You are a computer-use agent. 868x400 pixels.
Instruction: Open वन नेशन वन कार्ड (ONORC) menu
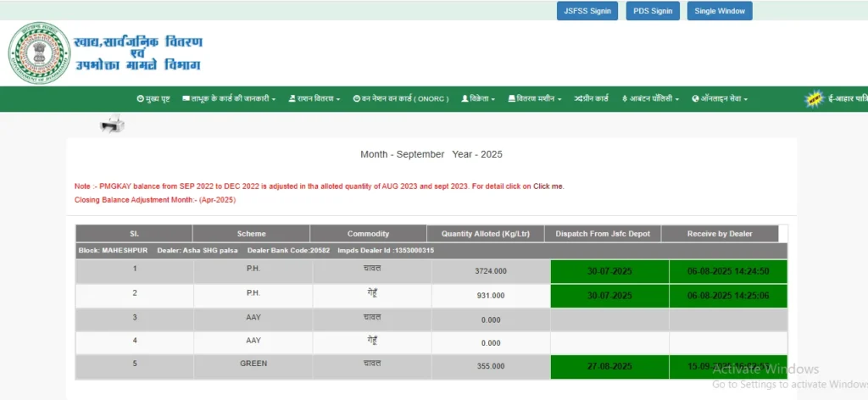tap(401, 99)
